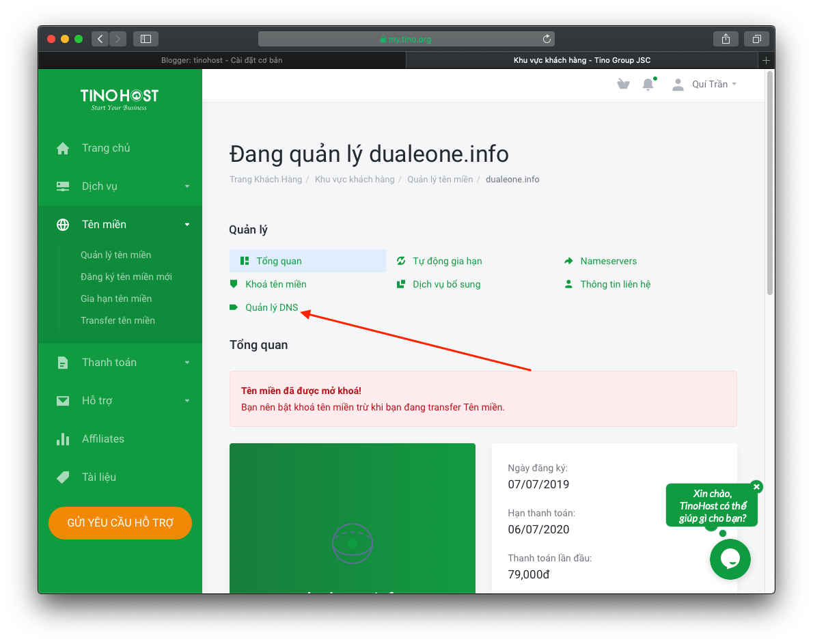Open the Quản lý DNS link

pyautogui.click(x=272, y=307)
